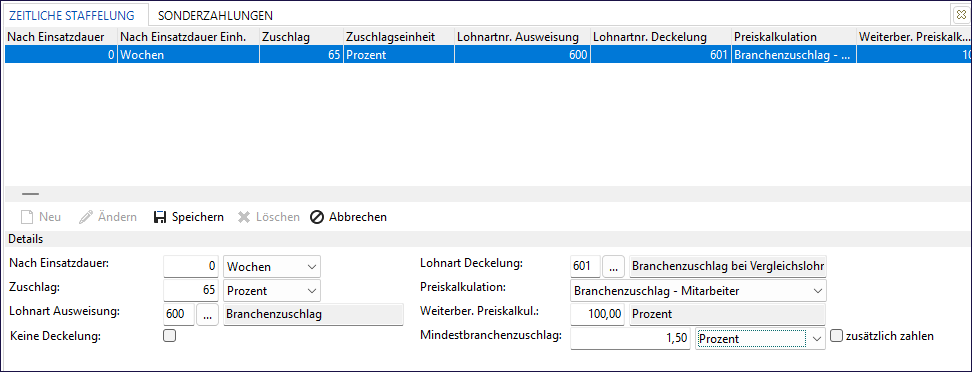Screen dimensions: 972x372
Task: Click the Neu toolbar button
Action: pyautogui.click(x=41, y=217)
